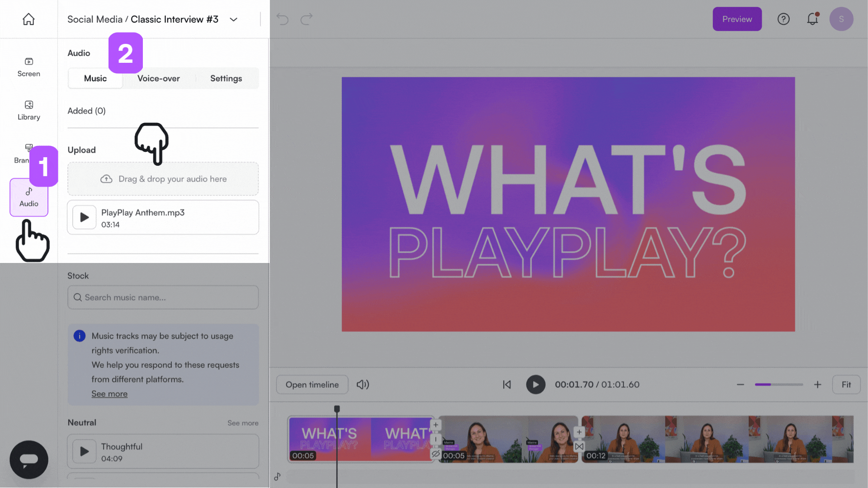Click the Thoughtful track title

[x=122, y=446]
